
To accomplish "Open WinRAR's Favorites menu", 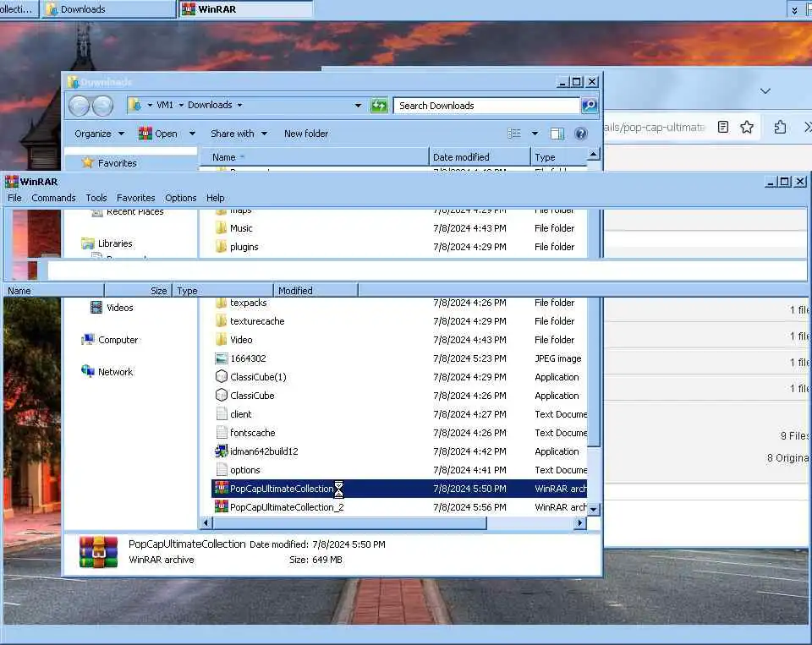I will point(135,198).
